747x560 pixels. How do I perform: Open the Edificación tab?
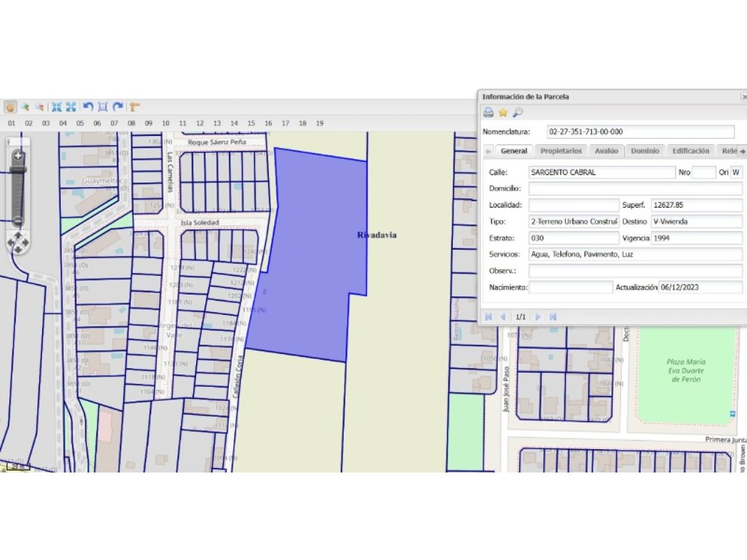click(690, 151)
